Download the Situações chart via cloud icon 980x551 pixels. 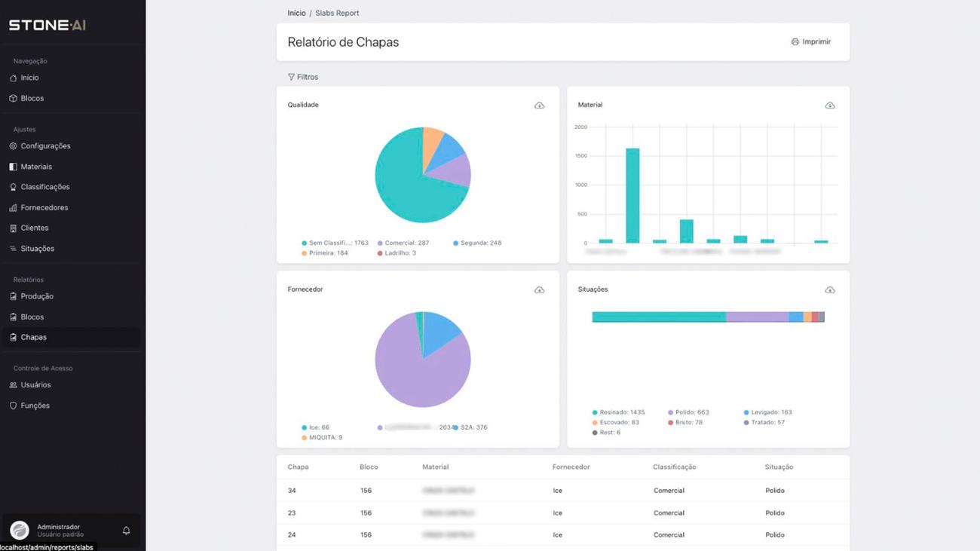point(829,290)
